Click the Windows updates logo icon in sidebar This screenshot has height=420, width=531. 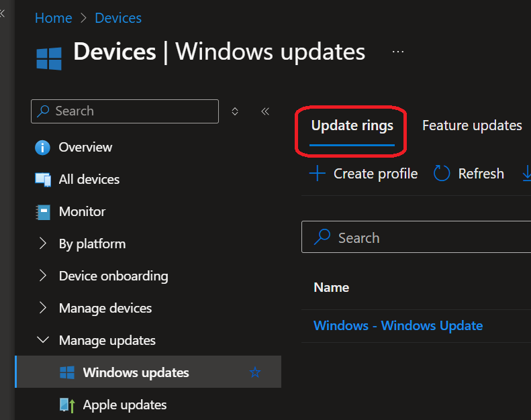[67, 373]
